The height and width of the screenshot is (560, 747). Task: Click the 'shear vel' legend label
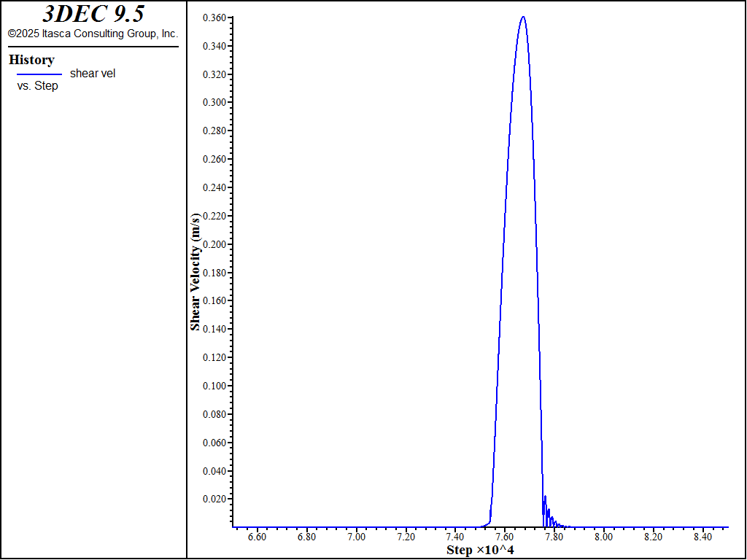coord(93,74)
